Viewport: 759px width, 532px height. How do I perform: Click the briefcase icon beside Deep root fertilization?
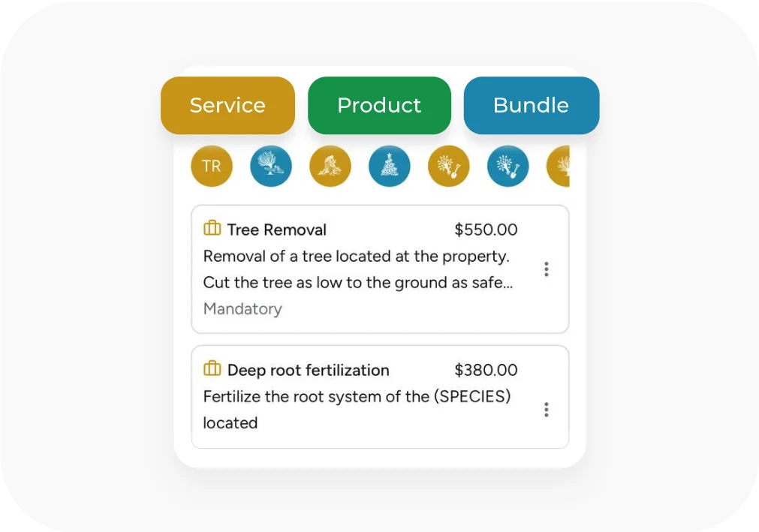tap(212, 369)
